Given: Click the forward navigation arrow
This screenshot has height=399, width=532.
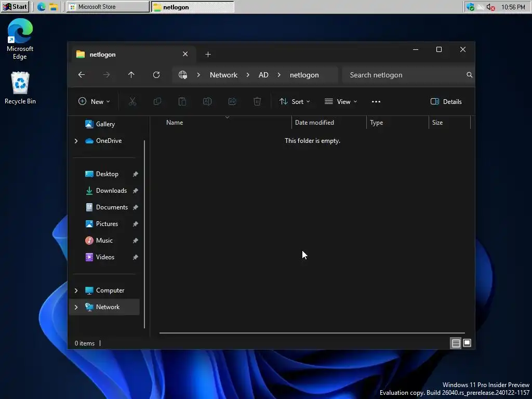Looking at the screenshot, I should point(107,75).
